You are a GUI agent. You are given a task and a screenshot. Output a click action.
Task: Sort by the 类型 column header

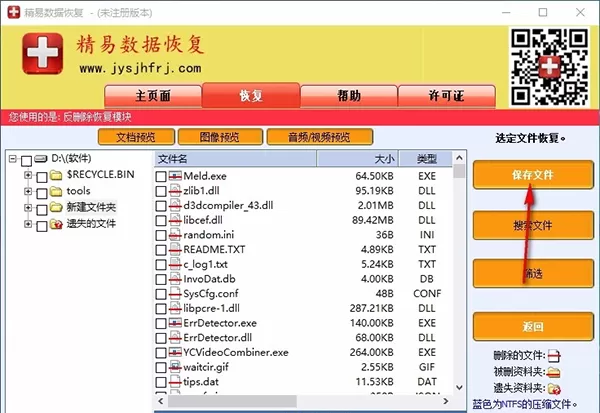pos(425,159)
